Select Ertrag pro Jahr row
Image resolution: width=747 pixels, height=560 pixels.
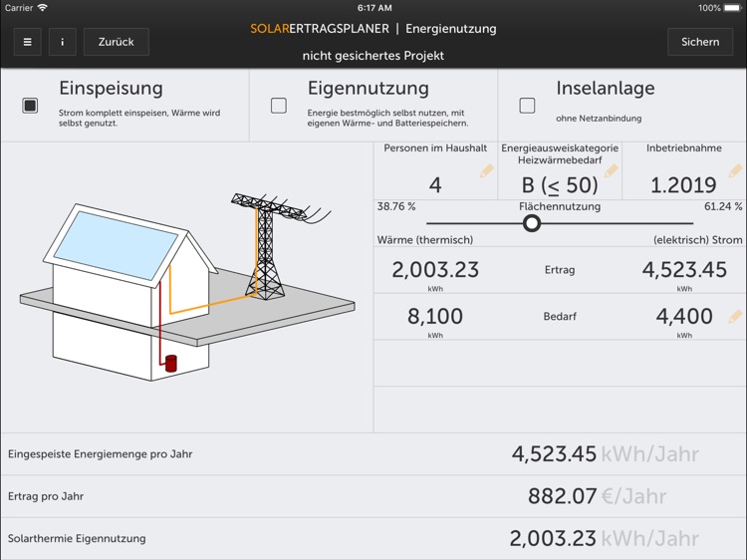(373, 496)
